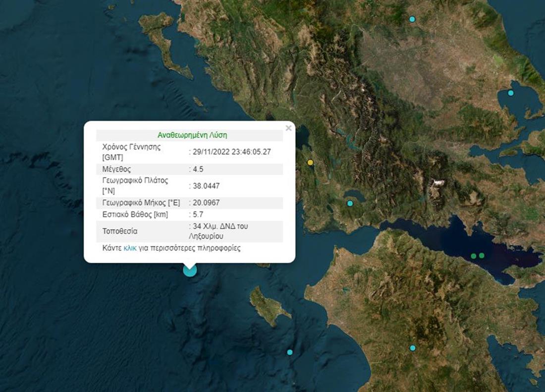Open the cyan marker inland in the southern Peloponnese
The height and width of the screenshot is (392, 545).
412,348
